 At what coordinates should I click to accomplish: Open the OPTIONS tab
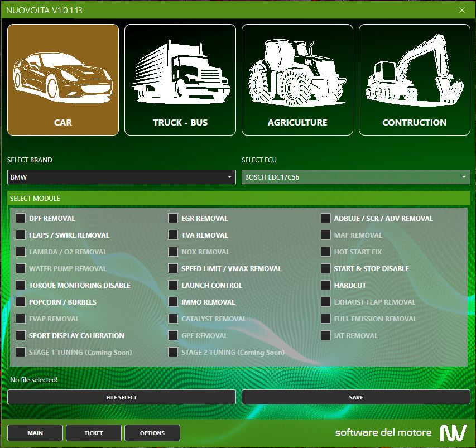tap(152, 433)
